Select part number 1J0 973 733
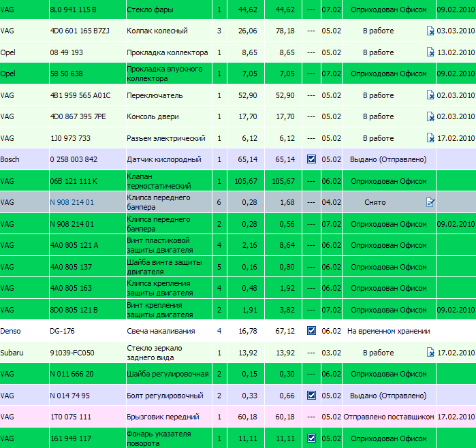The image size is (476, 448). click(x=70, y=138)
